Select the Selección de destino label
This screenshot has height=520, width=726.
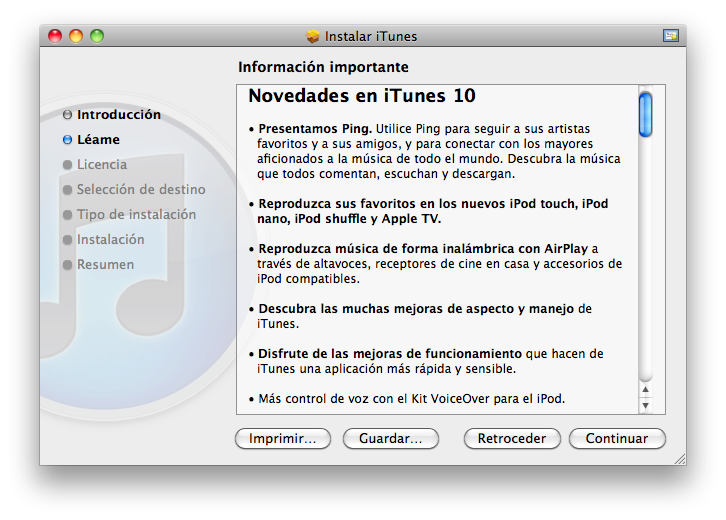(141, 189)
